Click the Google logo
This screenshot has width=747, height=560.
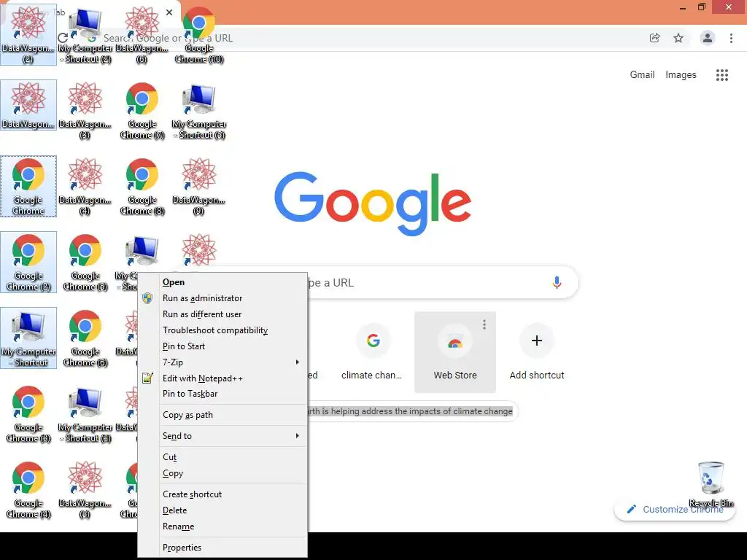pyautogui.click(x=373, y=203)
